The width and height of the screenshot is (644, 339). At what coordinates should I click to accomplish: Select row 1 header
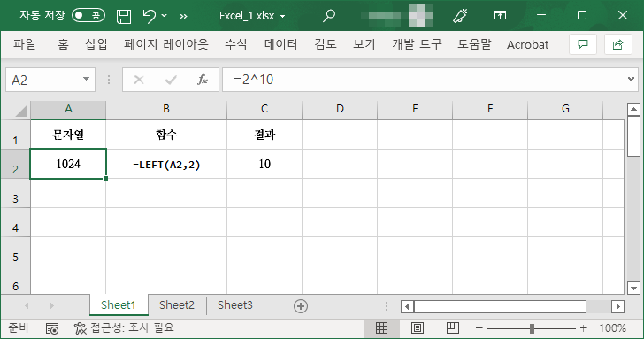[x=15, y=135]
